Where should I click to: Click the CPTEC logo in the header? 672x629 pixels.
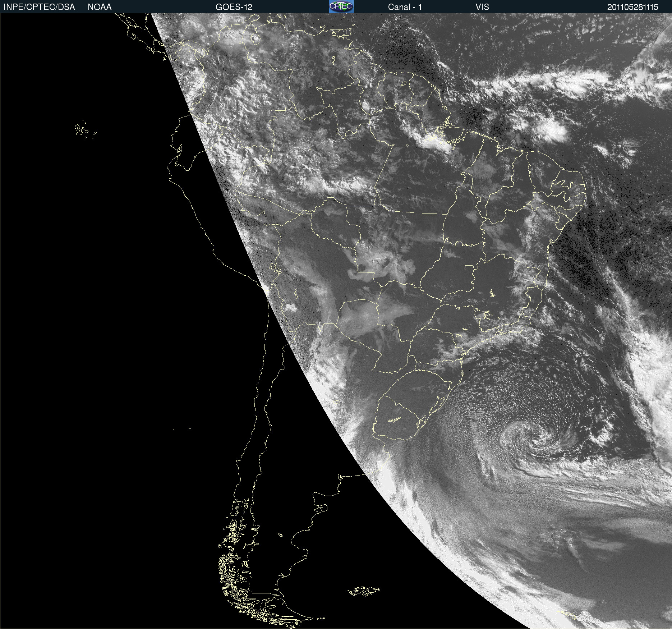pos(341,6)
